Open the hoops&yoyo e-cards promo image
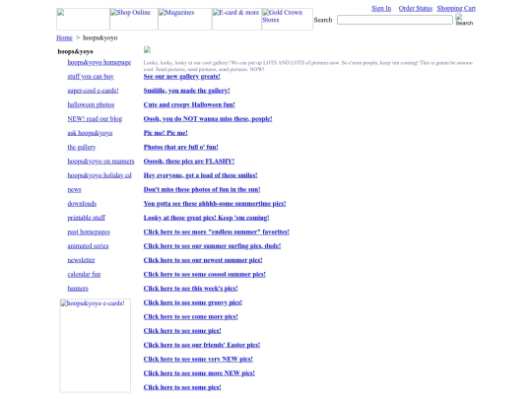This screenshot has height=399, width=532. 95,346
